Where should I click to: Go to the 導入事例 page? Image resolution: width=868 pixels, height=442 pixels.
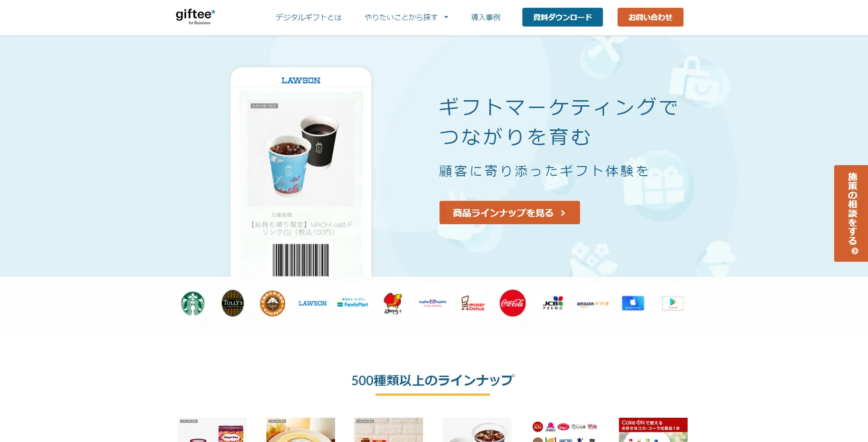[x=486, y=17]
